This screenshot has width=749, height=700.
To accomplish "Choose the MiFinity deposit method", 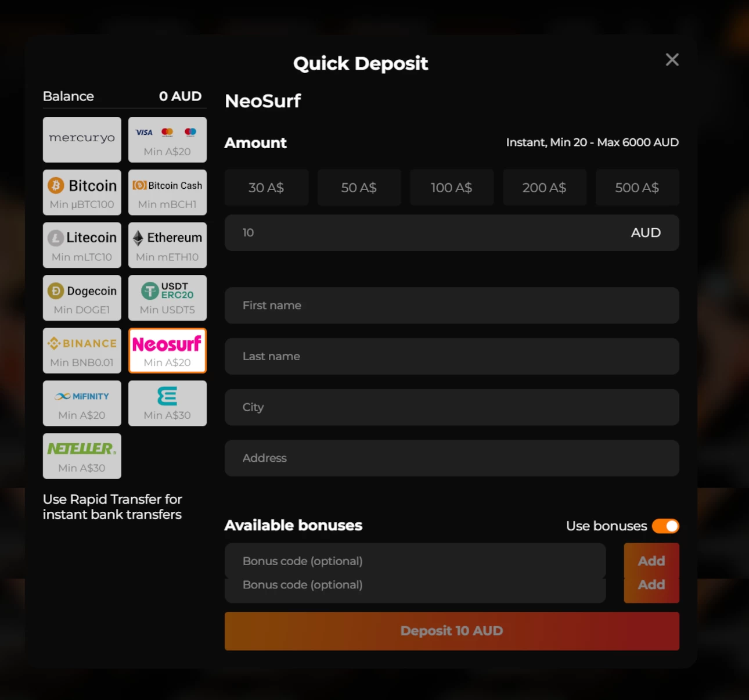I will point(82,403).
